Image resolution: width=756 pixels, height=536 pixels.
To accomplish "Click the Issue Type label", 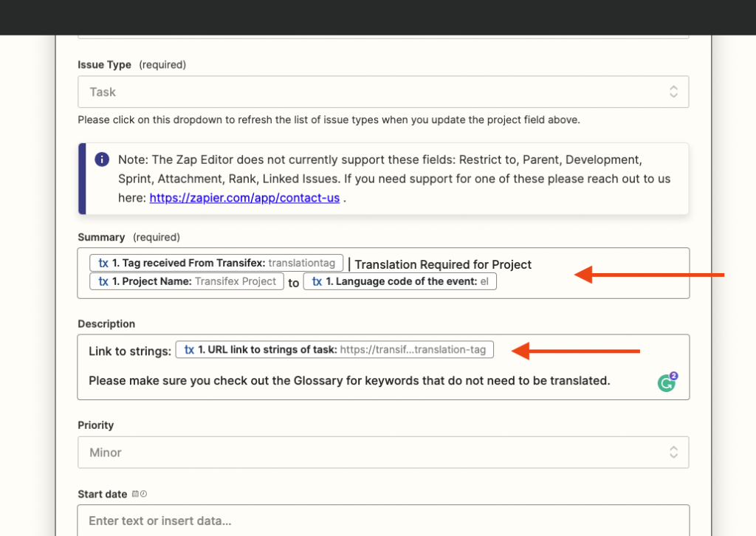I will click(104, 64).
